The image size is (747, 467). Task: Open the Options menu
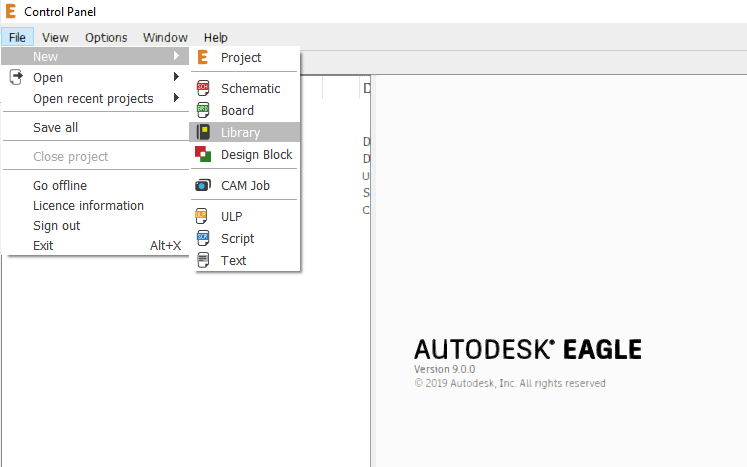point(106,37)
